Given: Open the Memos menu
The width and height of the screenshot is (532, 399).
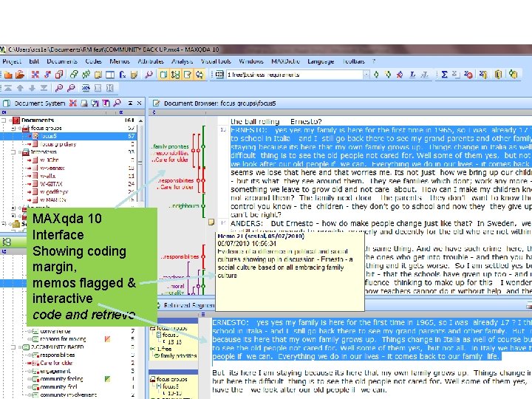Looking at the screenshot, I should [120, 61].
